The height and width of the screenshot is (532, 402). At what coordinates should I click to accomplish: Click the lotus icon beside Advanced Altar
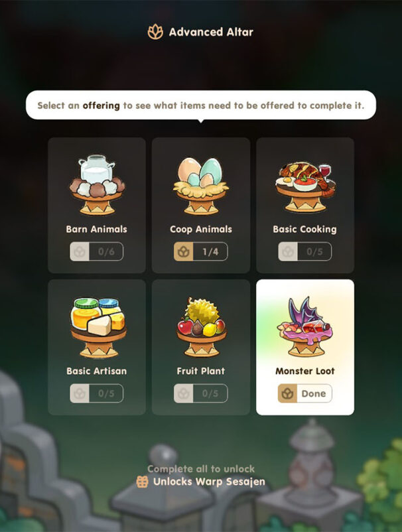pos(155,32)
